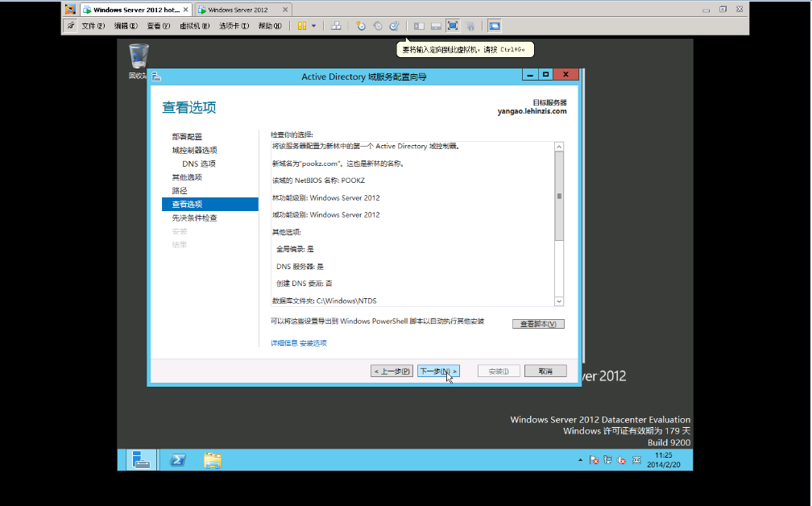Open the 查看 menu in VMware
Screen dimensions: 812x506
pyautogui.click(x=159, y=26)
